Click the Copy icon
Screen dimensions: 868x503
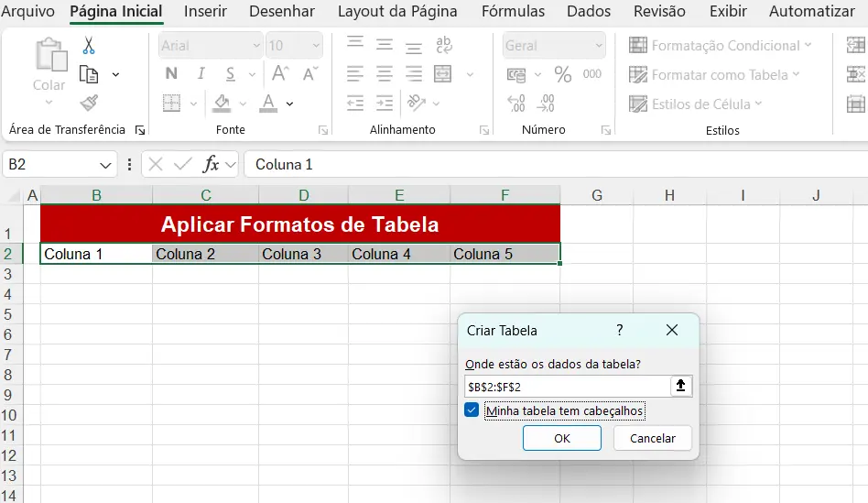(89, 74)
